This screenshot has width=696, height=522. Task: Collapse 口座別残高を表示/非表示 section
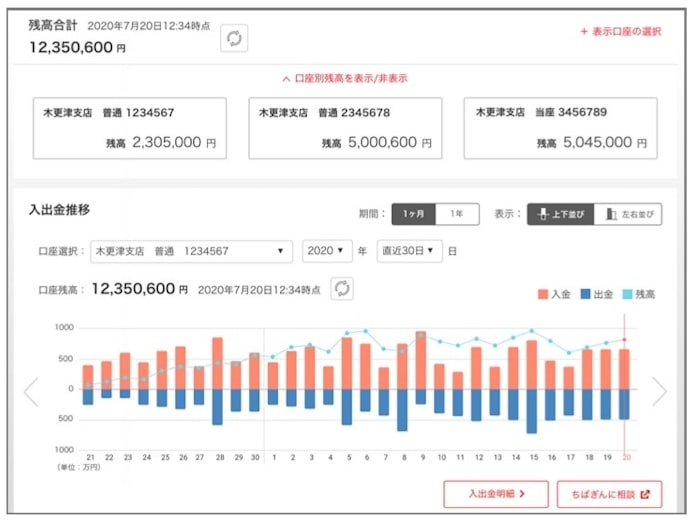pos(345,79)
